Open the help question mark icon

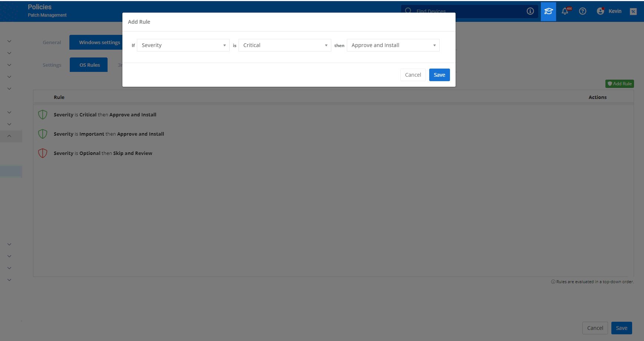582,11
